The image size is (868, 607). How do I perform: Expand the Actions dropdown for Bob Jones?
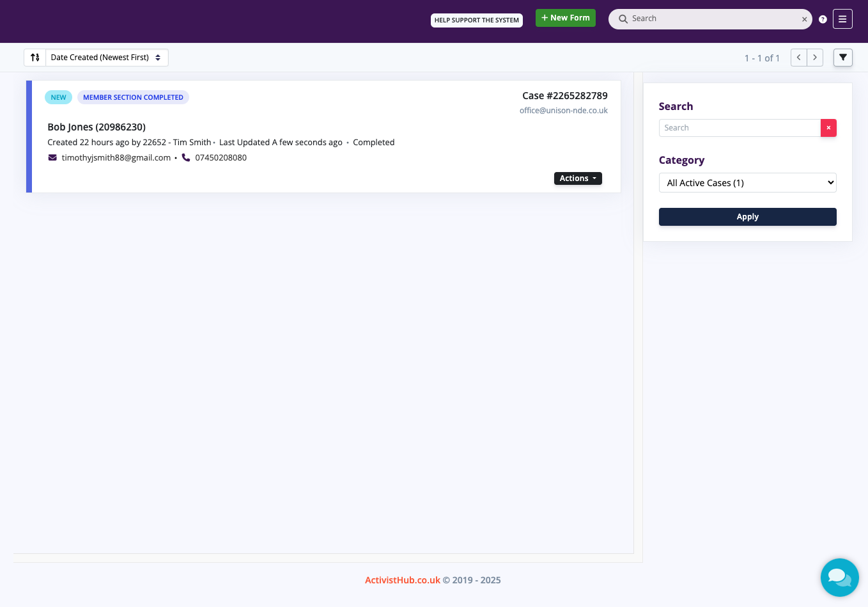[x=577, y=178]
